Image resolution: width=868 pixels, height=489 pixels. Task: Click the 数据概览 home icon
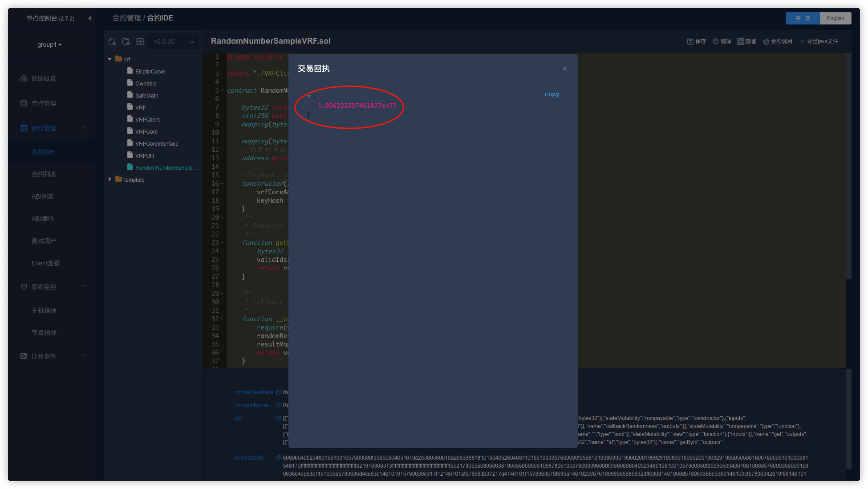click(24, 78)
